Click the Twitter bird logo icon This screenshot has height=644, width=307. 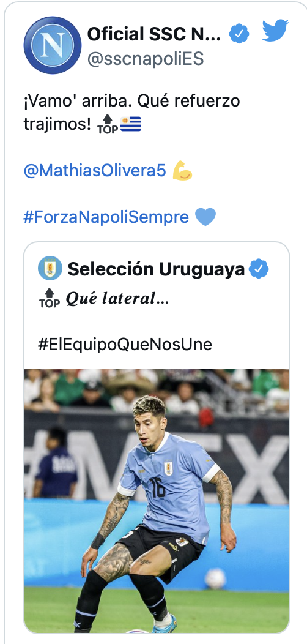click(275, 31)
